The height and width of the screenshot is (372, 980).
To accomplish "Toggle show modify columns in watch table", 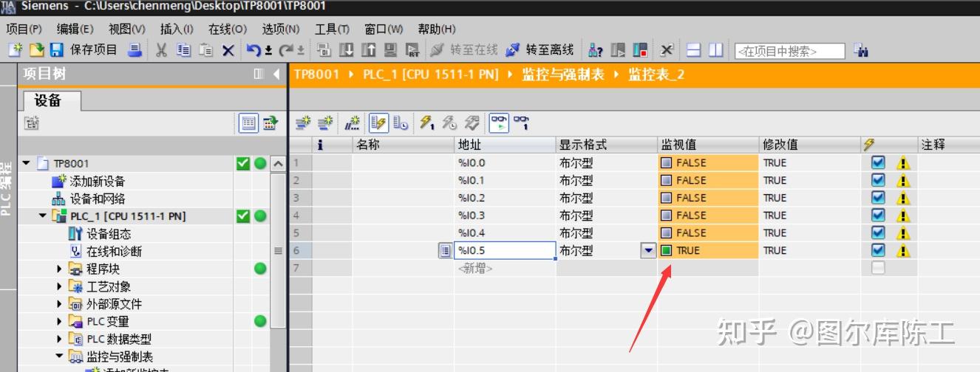I will [x=378, y=123].
